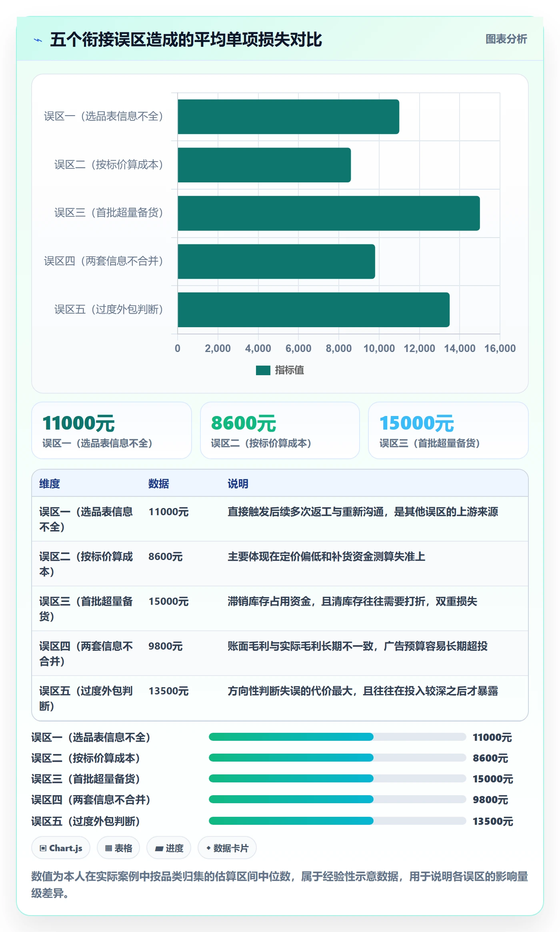Click the chart bar for 误区三（首批超量备货）
The width and height of the screenshot is (560, 932).
tap(329, 213)
